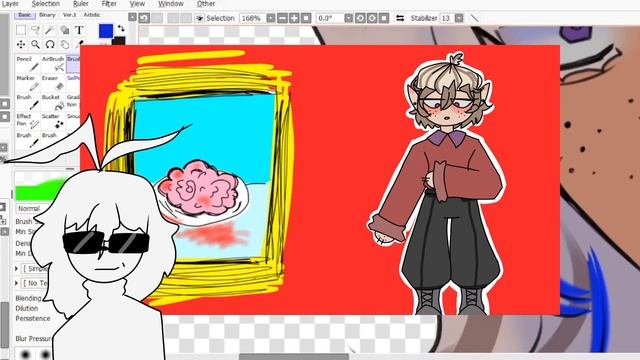Select the Shape tool icon
Viewport: 640px width, 360px height.
click(x=64, y=30)
